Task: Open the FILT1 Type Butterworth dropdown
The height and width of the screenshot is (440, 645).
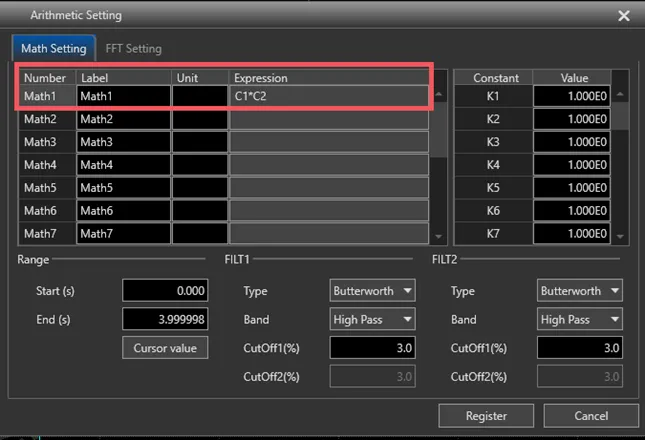Action: (x=372, y=291)
